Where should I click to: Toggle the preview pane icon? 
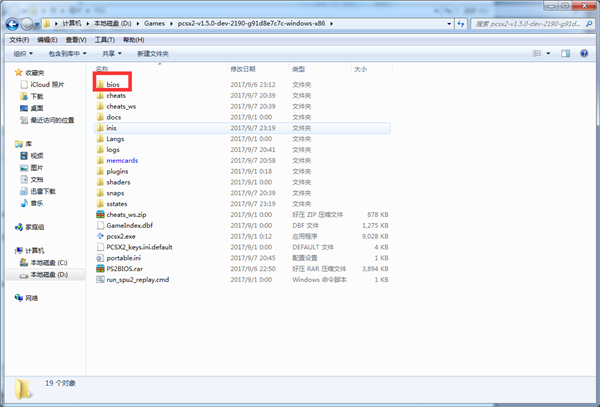click(566, 53)
